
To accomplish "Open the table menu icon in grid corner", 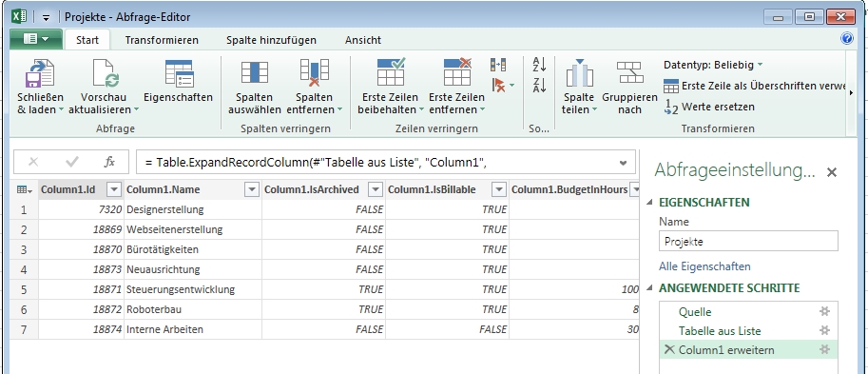I will point(24,189).
